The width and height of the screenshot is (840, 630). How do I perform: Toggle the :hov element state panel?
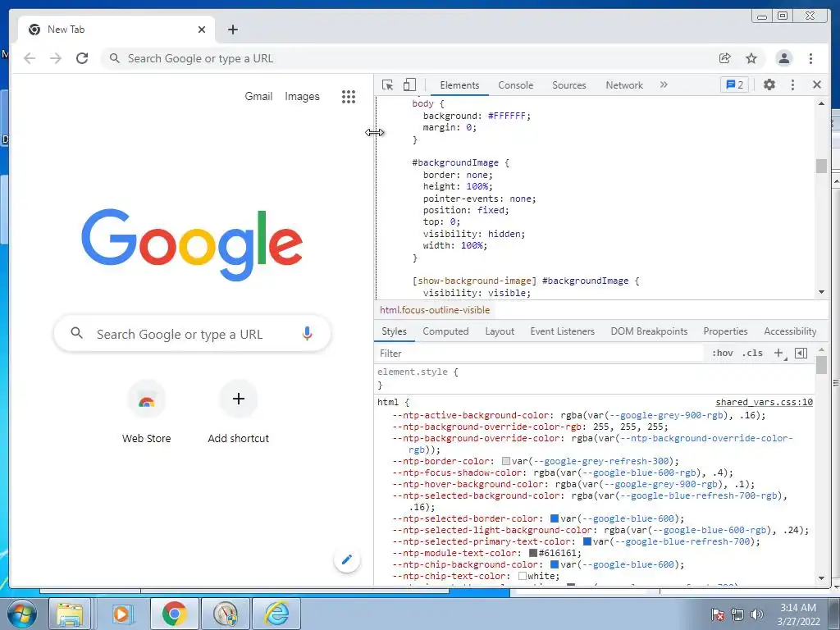coord(722,353)
